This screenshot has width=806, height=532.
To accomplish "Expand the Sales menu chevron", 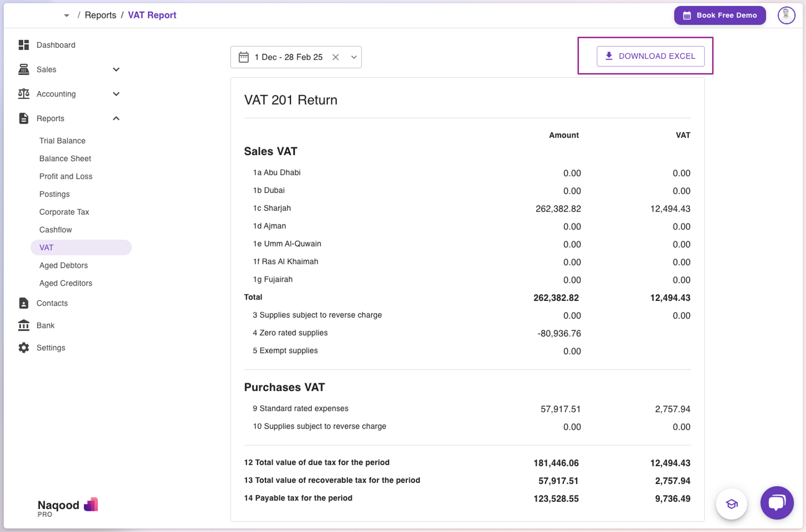I will pyautogui.click(x=116, y=69).
